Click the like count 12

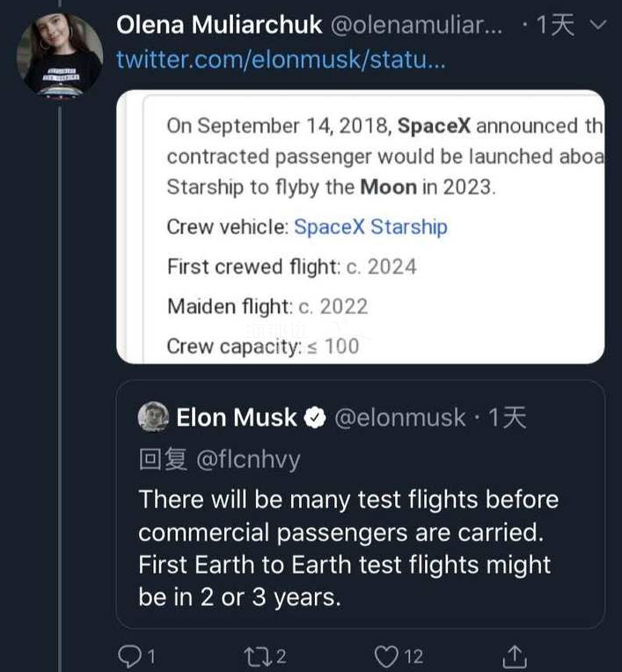click(413, 656)
